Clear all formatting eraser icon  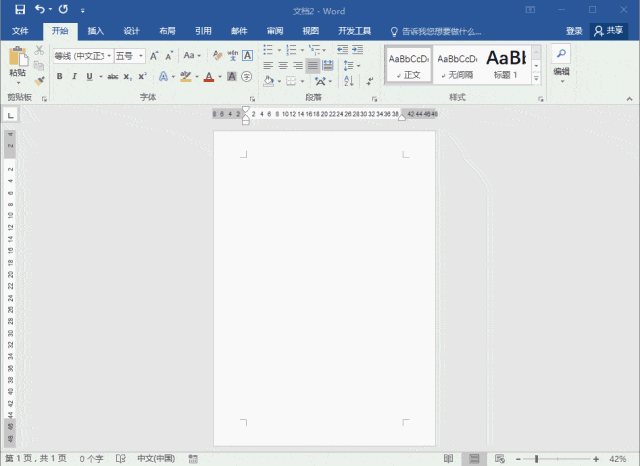218,55
